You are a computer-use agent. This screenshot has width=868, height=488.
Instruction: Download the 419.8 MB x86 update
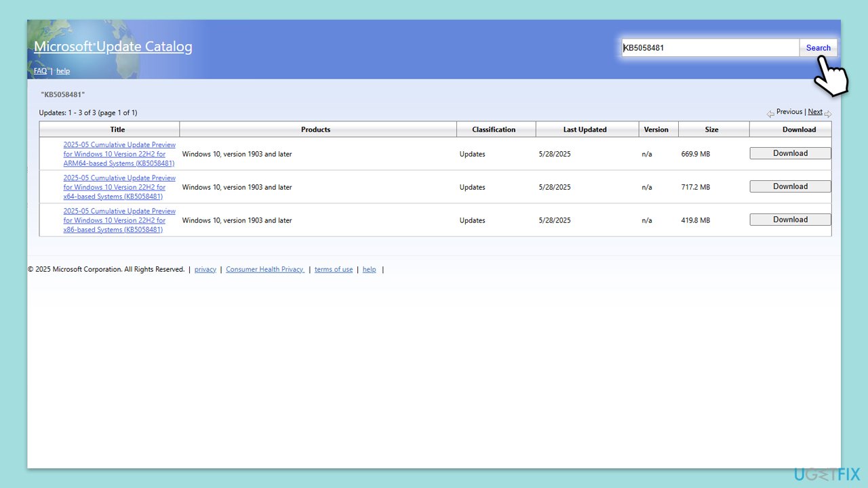click(x=790, y=220)
